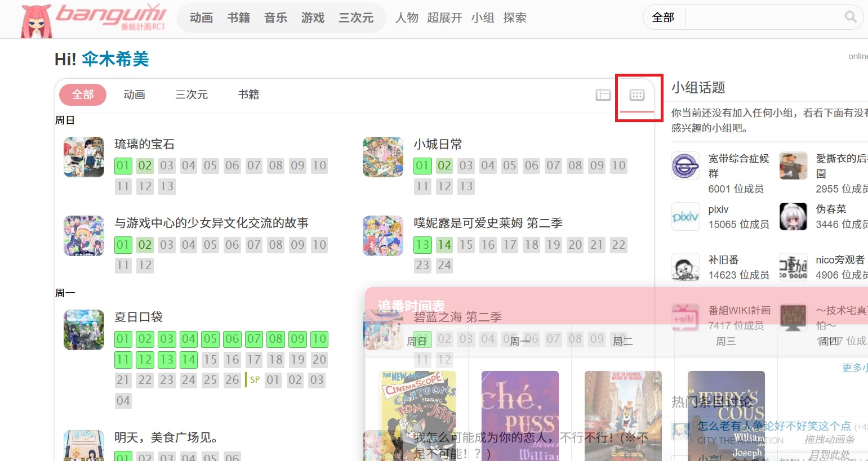Open 小城日常 cover thumbnail
This screenshot has width=868, height=461.
click(x=383, y=157)
